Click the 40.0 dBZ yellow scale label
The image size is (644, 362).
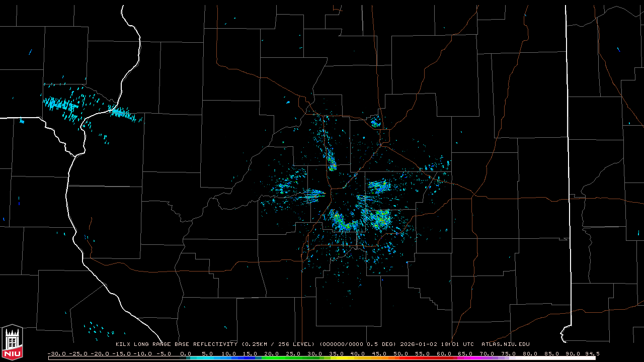click(x=358, y=353)
